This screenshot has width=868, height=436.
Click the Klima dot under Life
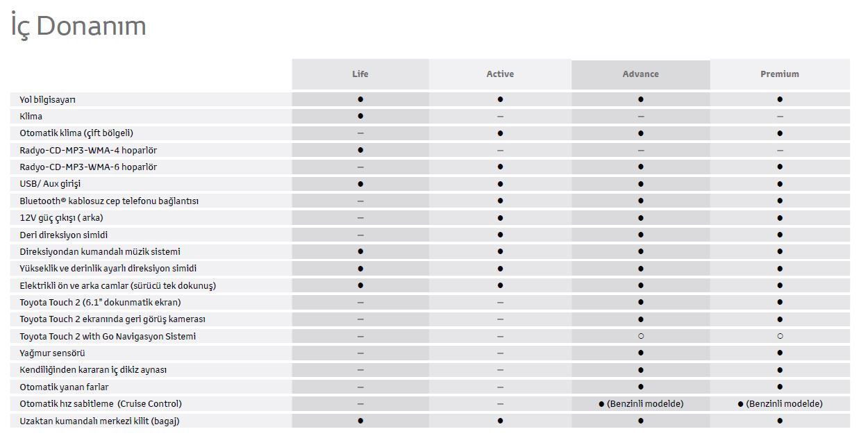(360, 116)
